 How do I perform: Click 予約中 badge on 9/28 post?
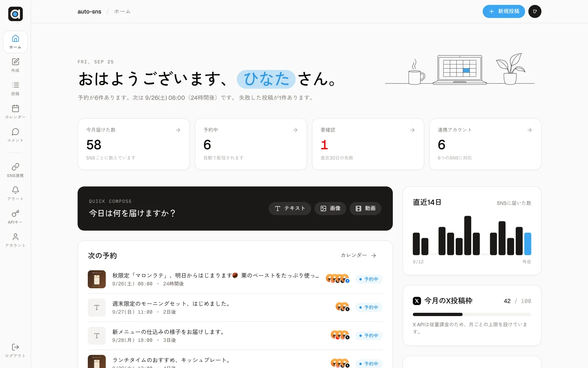pos(369,336)
